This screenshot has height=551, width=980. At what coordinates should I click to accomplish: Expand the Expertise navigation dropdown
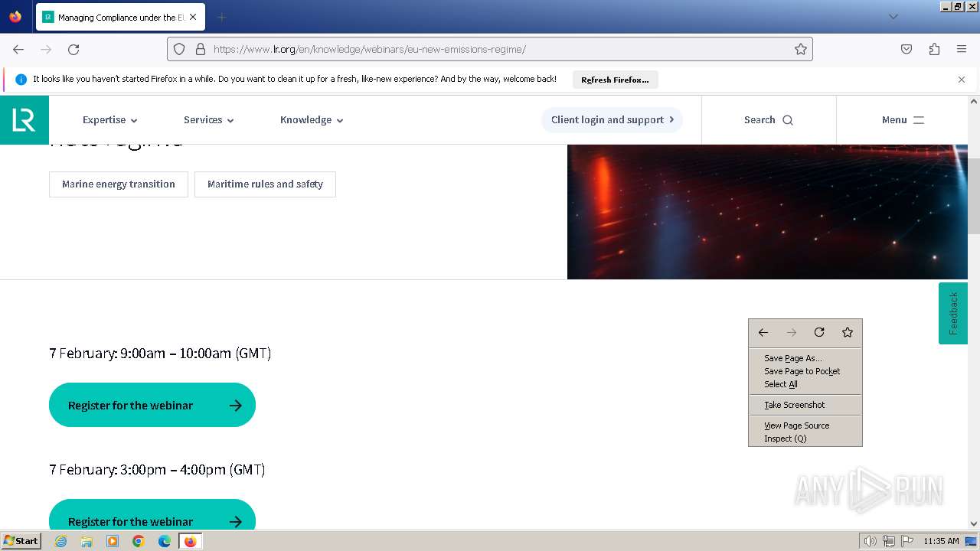(x=109, y=120)
